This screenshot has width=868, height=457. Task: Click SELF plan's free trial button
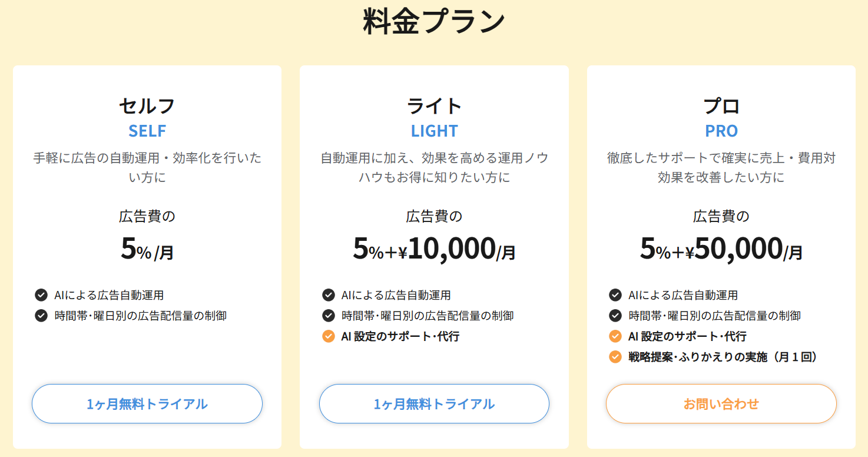pos(147,404)
